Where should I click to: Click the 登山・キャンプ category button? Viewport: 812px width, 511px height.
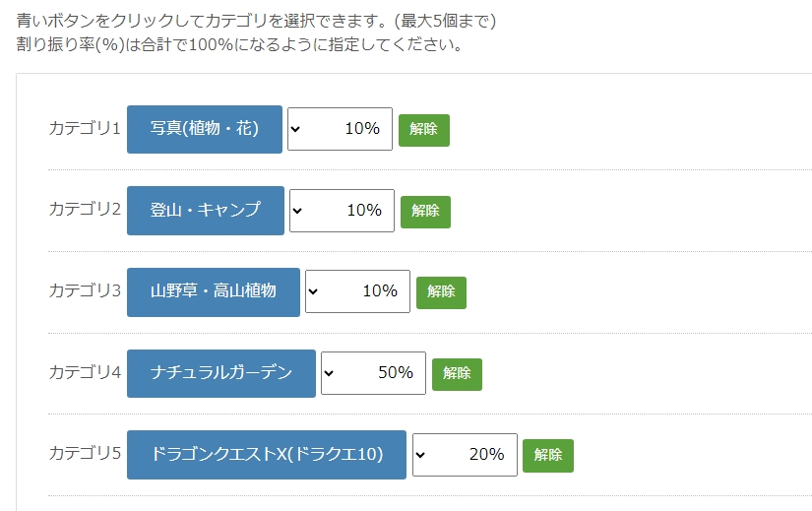click(x=206, y=210)
